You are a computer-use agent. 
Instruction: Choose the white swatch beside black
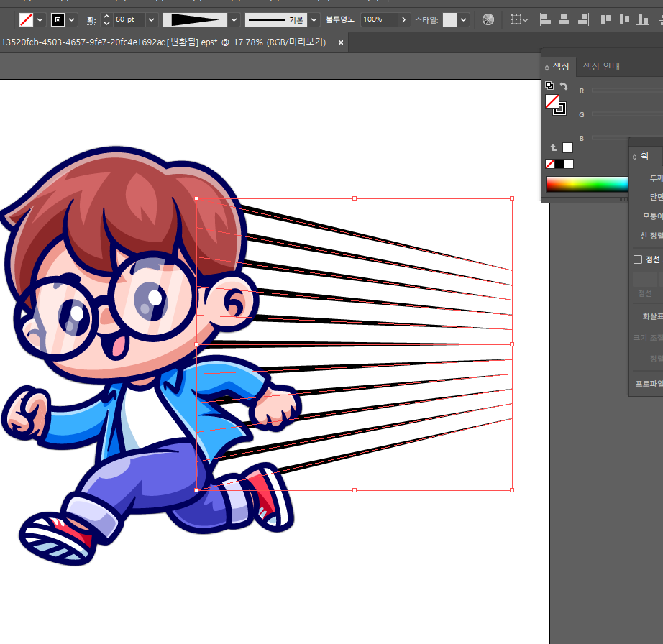tap(569, 164)
